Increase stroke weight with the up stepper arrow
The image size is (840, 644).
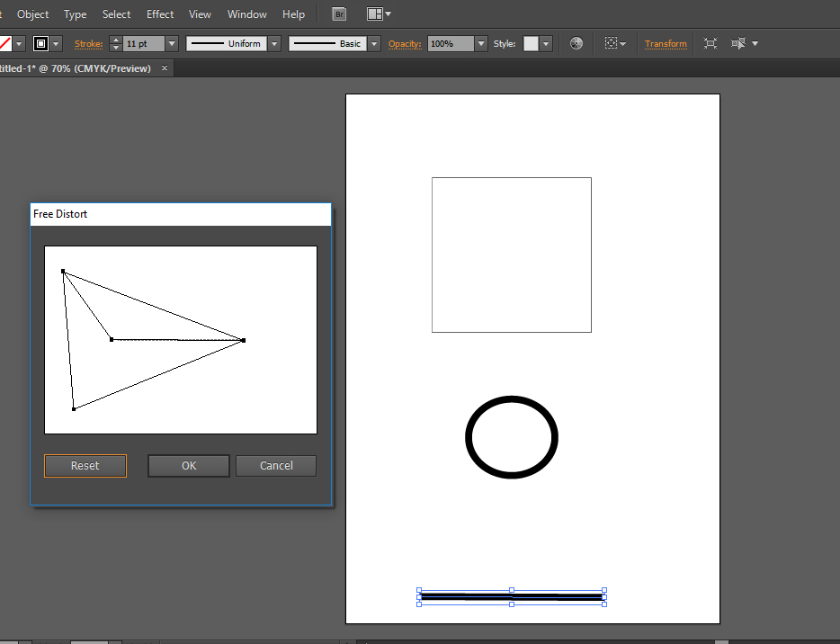tap(116, 39)
